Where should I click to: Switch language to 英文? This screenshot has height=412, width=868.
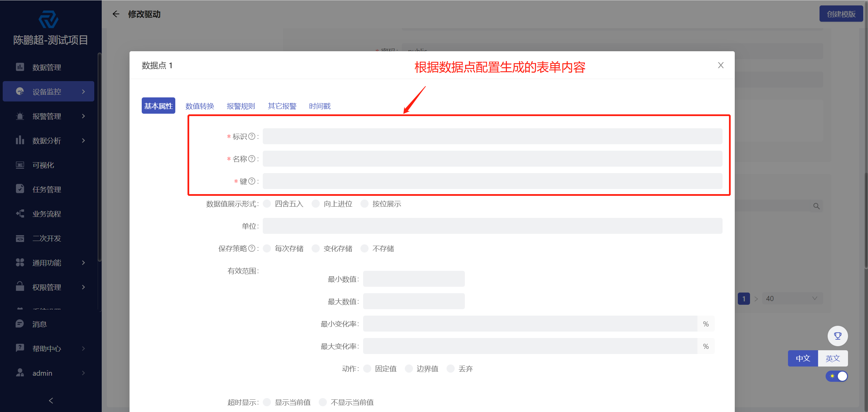coord(833,358)
